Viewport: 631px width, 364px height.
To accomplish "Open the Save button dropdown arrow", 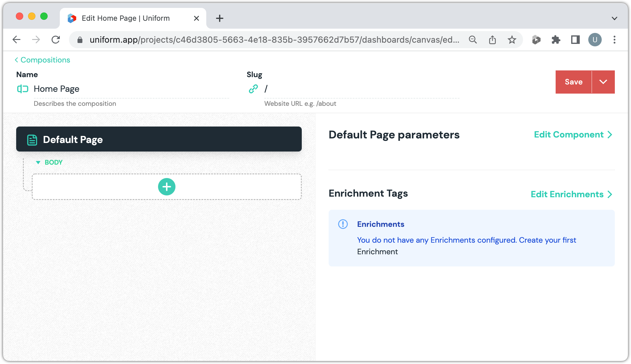I will click(603, 82).
